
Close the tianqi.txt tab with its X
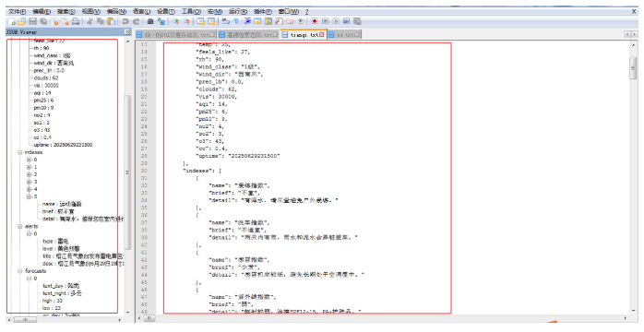(x=322, y=35)
